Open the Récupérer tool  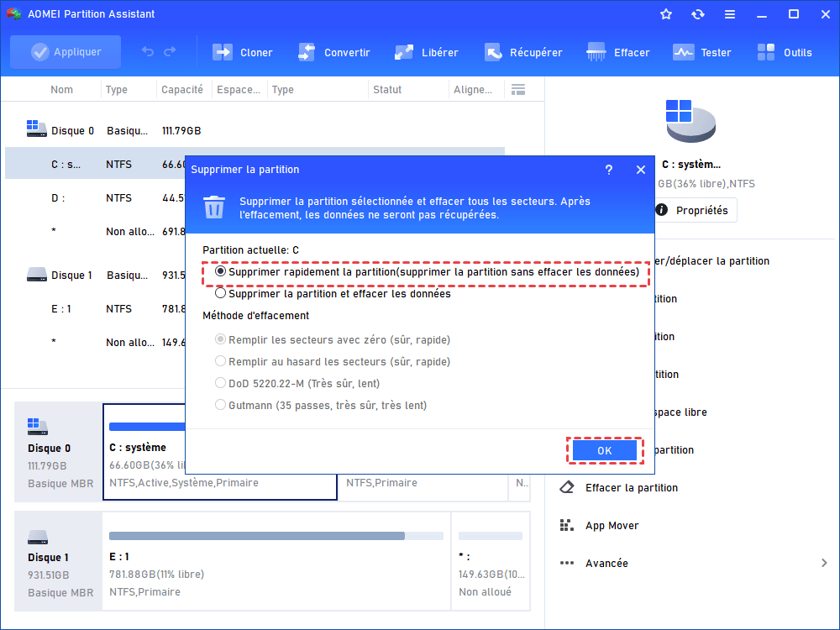(x=522, y=52)
